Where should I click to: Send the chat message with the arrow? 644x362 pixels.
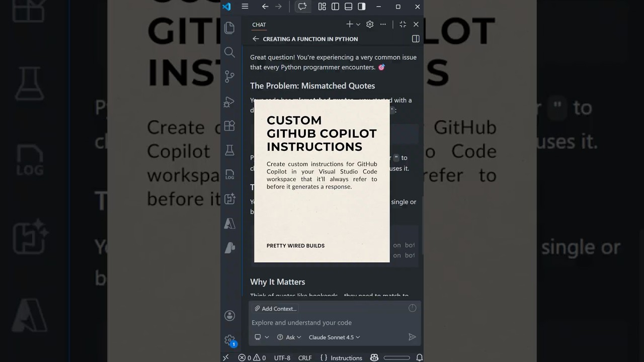(412, 337)
